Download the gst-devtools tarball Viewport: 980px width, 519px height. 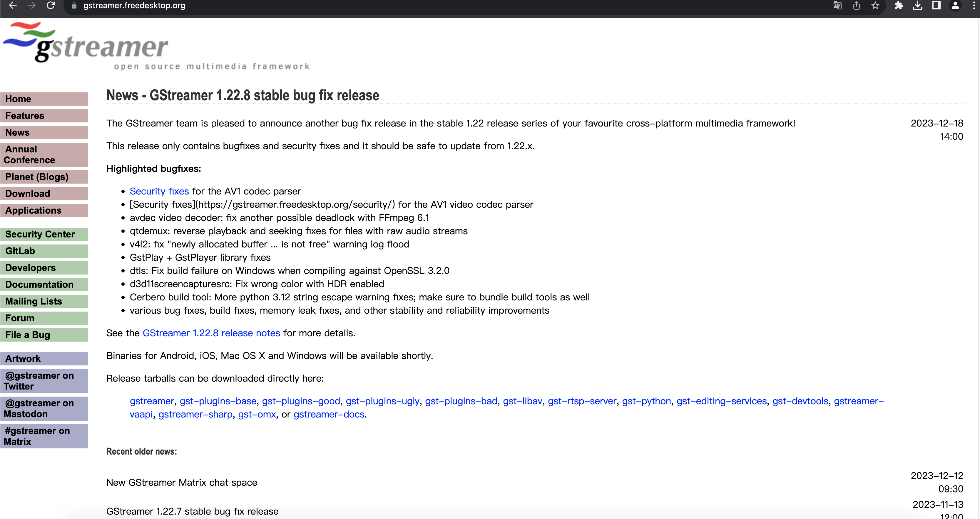pos(800,401)
